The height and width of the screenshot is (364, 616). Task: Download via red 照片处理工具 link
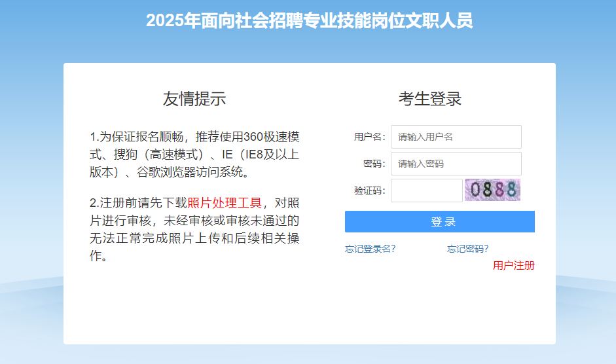click(224, 202)
